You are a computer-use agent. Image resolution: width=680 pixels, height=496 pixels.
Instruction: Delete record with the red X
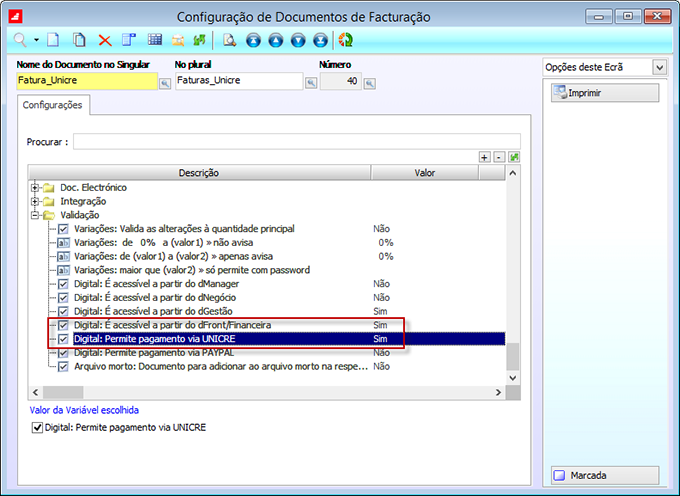pos(105,41)
